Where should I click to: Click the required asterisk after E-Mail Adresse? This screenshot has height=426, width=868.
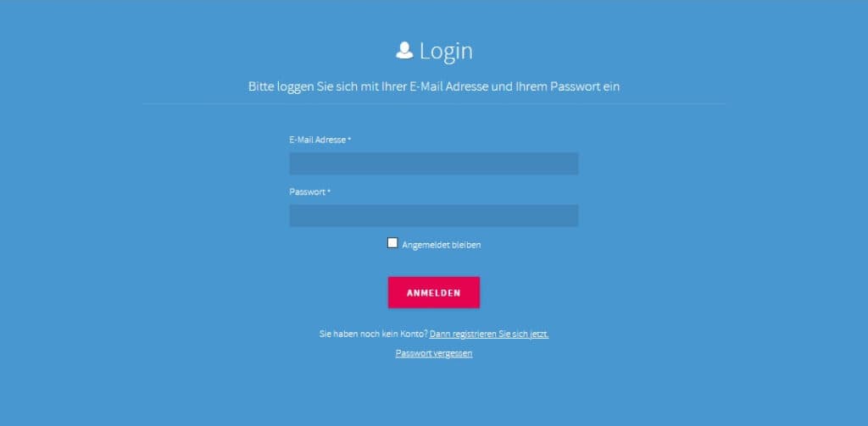click(349, 140)
